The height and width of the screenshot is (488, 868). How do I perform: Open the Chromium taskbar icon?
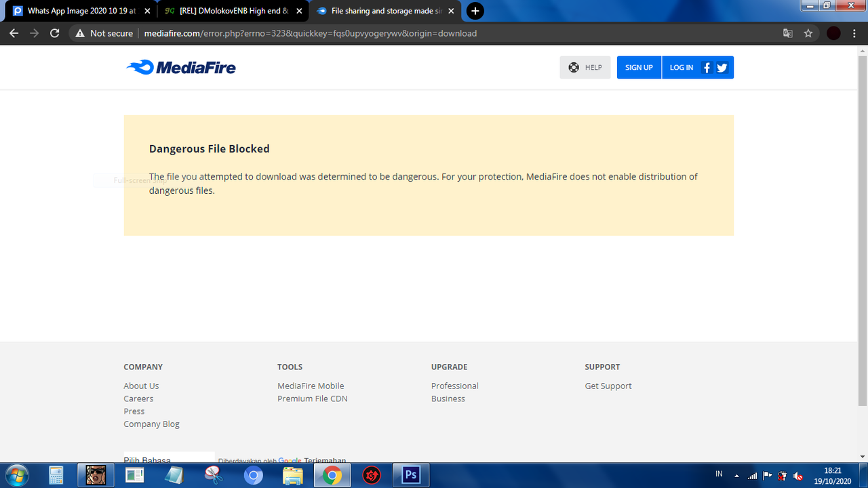(x=253, y=475)
